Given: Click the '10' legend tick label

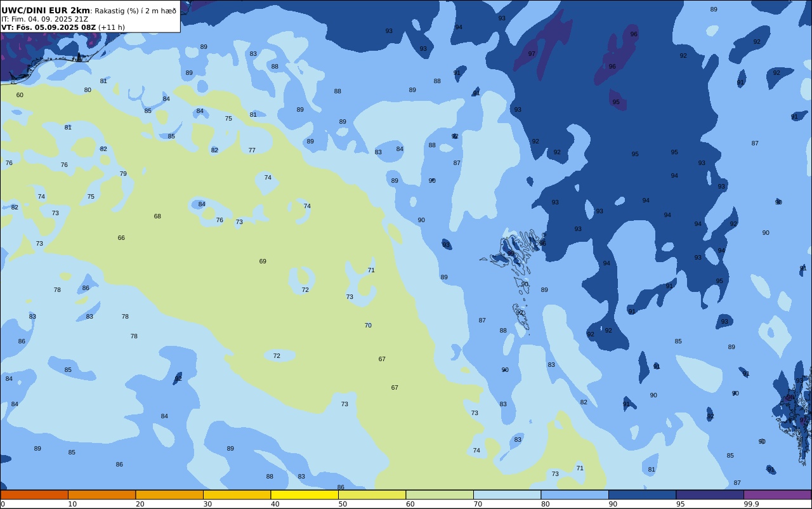Looking at the screenshot, I should 72,504.
